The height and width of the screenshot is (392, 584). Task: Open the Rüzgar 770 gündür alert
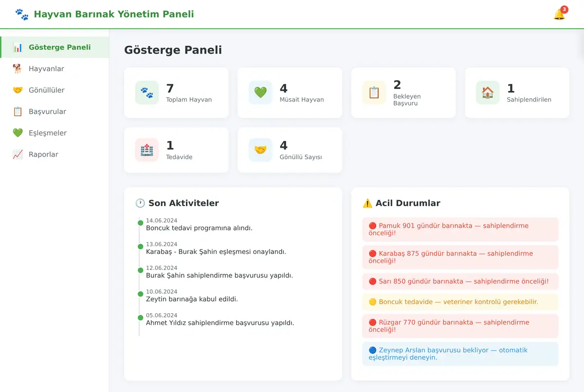(x=460, y=326)
